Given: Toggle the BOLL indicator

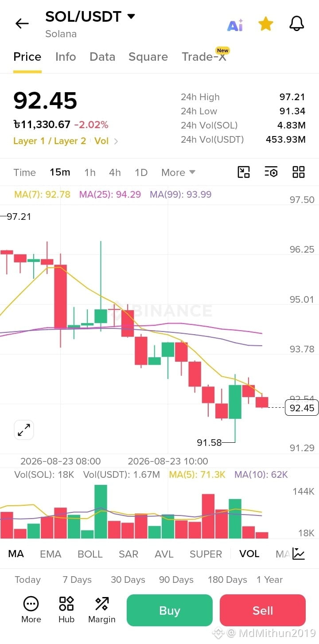Looking at the screenshot, I should coord(90,554).
